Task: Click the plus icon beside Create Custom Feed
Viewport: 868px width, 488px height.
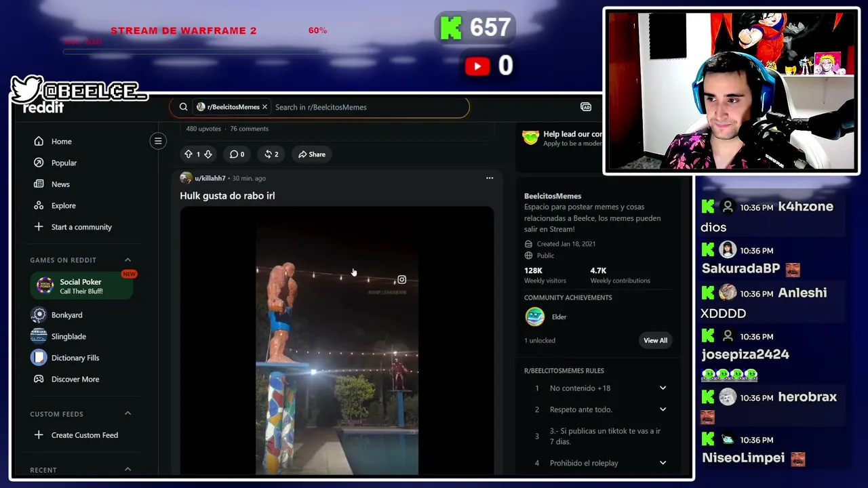Action: point(39,435)
